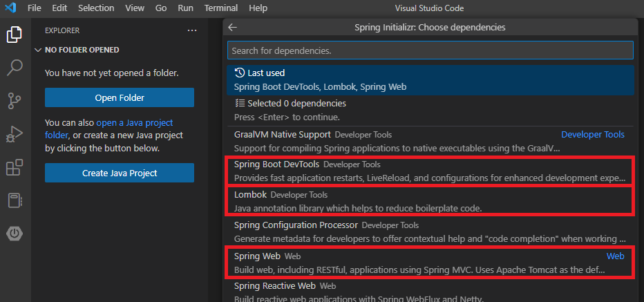Open the Help menu
The image size is (644, 302).
[258, 8]
